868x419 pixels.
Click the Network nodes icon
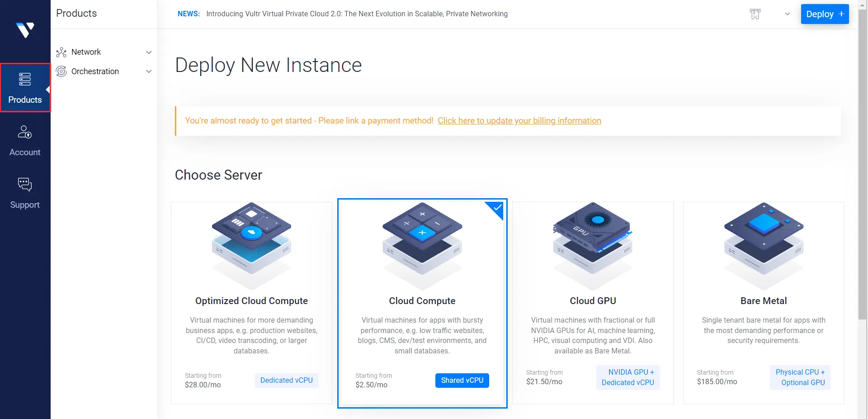point(61,52)
